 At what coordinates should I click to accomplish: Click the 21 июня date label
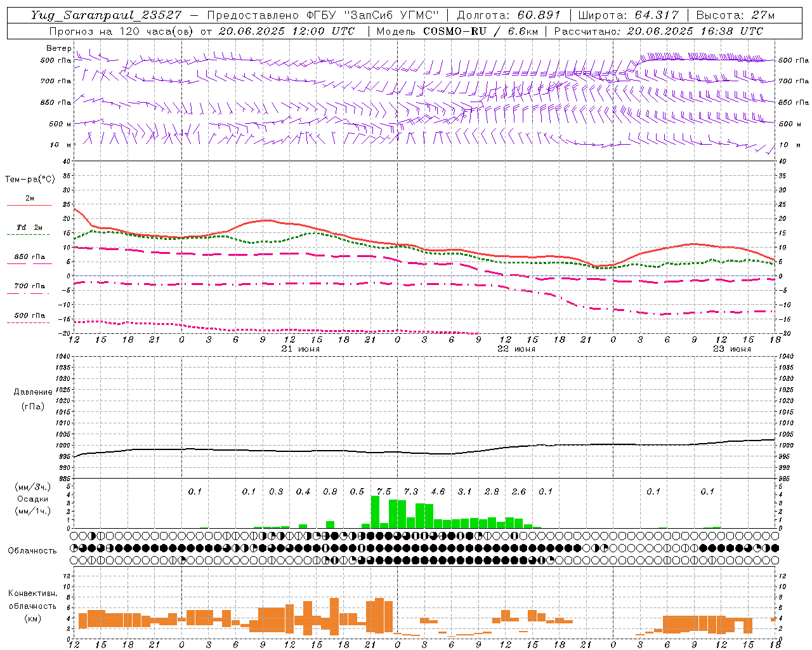click(300, 349)
